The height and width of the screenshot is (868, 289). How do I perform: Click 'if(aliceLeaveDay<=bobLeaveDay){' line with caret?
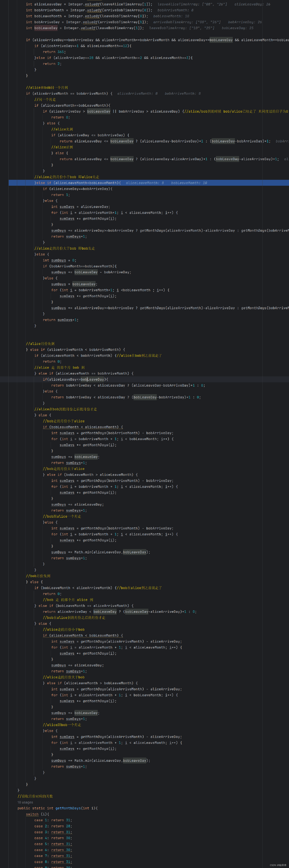coord(75,379)
